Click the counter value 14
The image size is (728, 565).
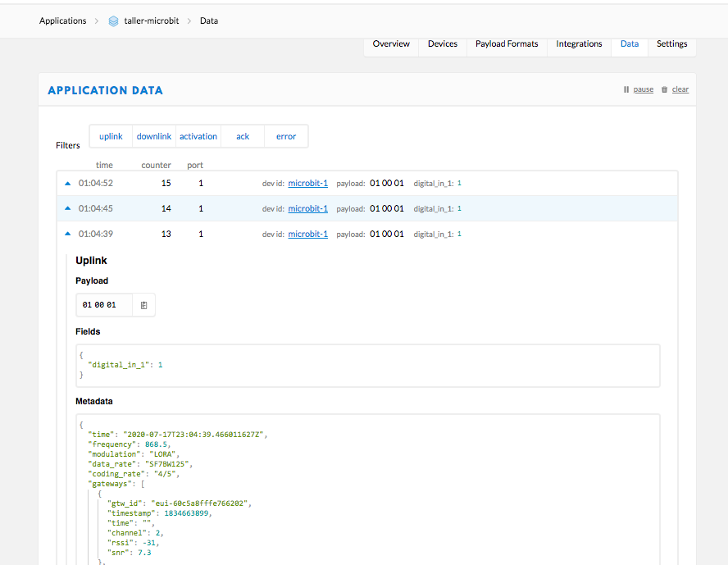coord(166,208)
